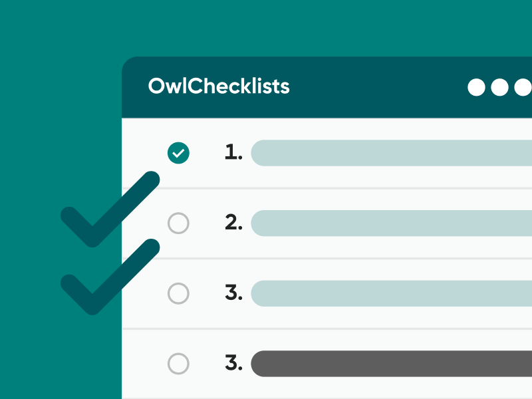This screenshot has height=399, width=532.
Task: Click the "3." label beside the dark bar
Action: (x=233, y=364)
